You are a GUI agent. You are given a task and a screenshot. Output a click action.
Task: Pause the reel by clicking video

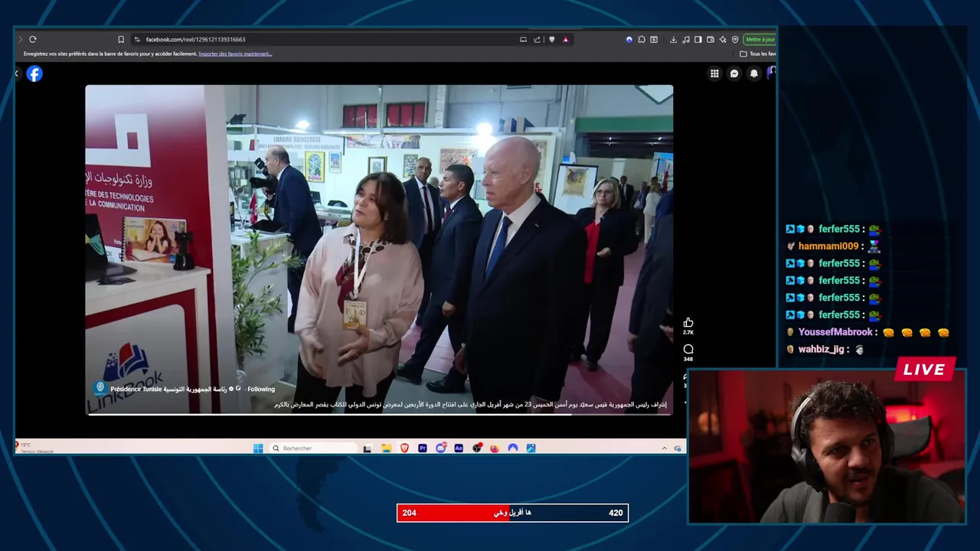(379, 249)
